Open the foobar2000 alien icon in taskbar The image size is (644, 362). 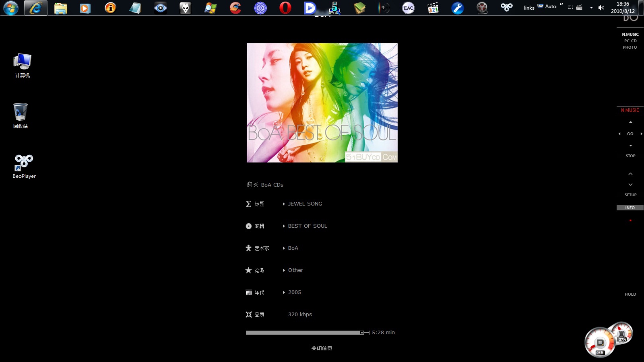185,8
